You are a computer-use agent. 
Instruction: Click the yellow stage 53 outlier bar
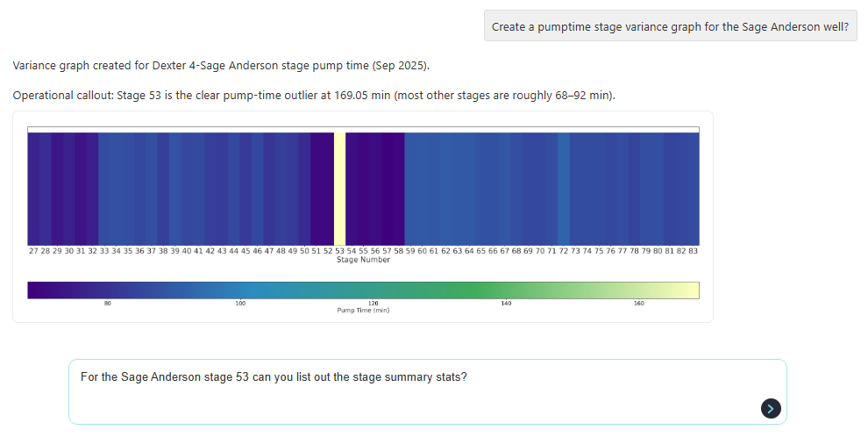pyautogui.click(x=339, y=188)
